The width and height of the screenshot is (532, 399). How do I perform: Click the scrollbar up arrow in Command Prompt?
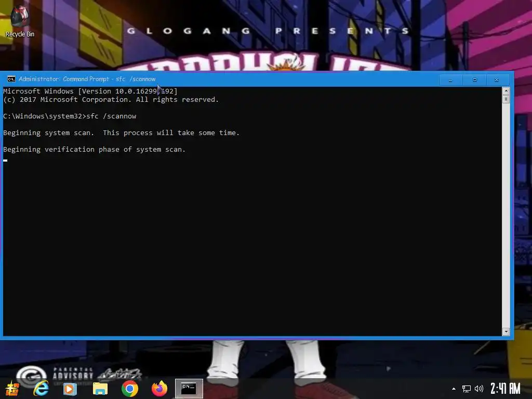tap(506, 91)
